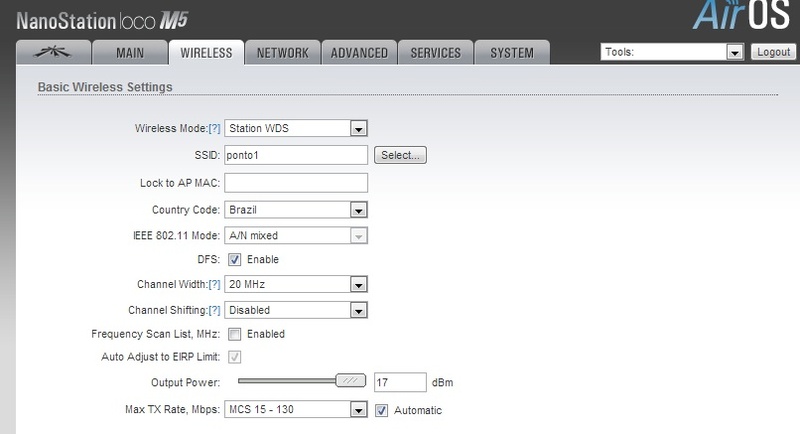800x434 pixels.
Task: Open the NETWORK tab
Action: coord(283,53)
